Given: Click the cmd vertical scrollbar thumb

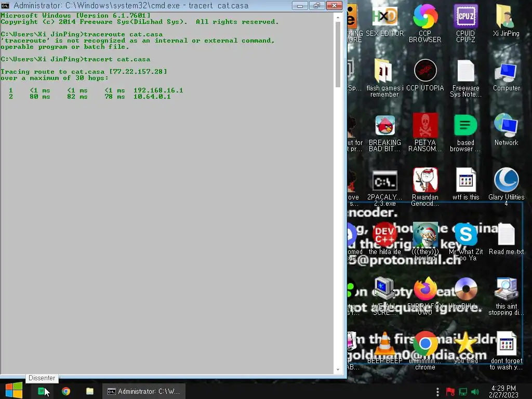Looking at the screenshot, I should tap(338, 54).
